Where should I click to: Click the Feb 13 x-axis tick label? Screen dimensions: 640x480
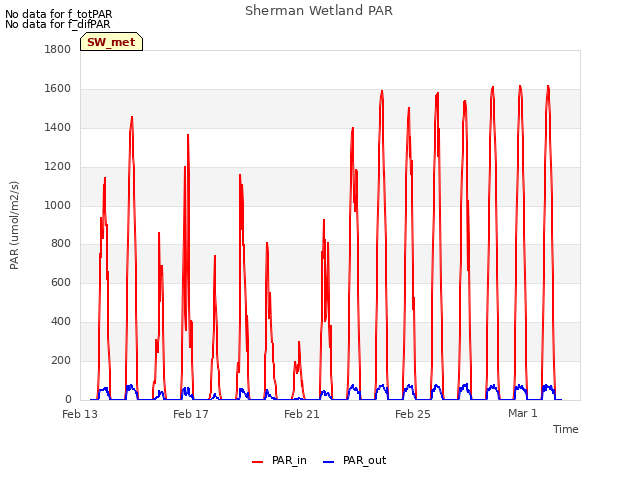click(80, 414)
